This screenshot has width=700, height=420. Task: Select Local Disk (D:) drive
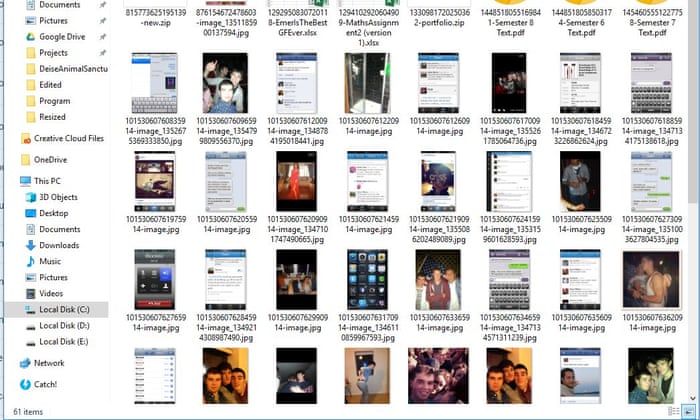[x=64, y=325]
